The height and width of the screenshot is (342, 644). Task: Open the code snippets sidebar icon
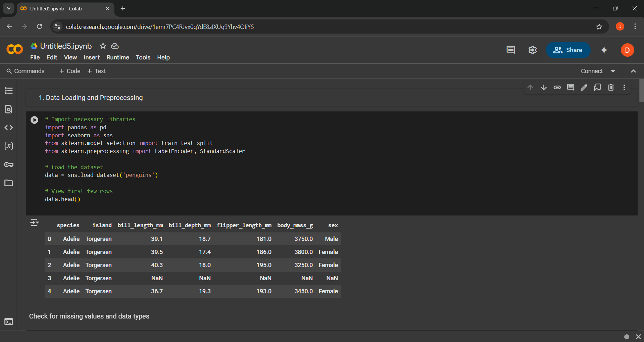9,128
